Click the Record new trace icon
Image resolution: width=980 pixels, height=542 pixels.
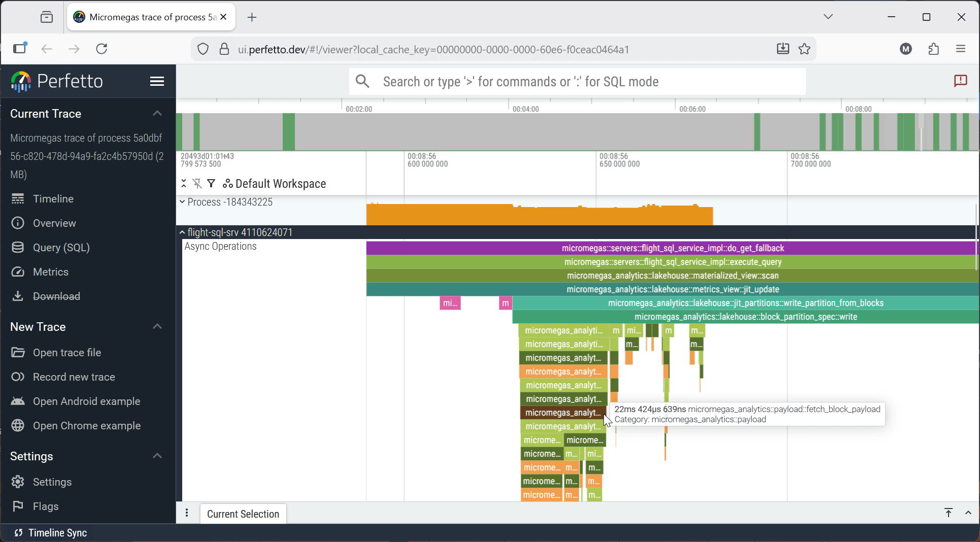[x=18, y=377]
